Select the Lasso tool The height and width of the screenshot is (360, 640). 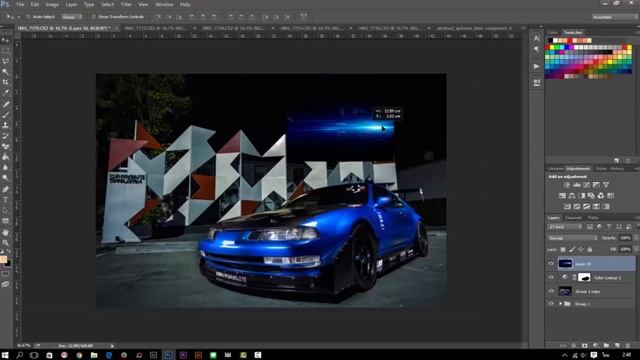[x=5, y=61]
